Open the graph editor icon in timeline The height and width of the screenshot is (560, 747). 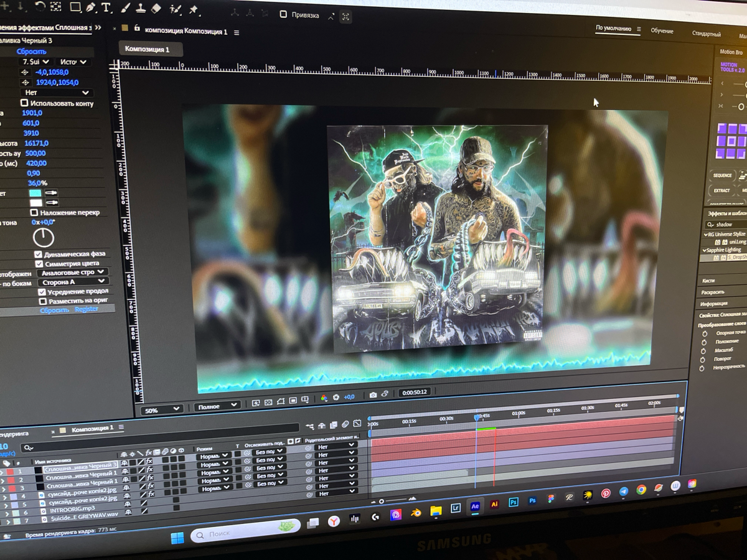[x=357, y=424]
